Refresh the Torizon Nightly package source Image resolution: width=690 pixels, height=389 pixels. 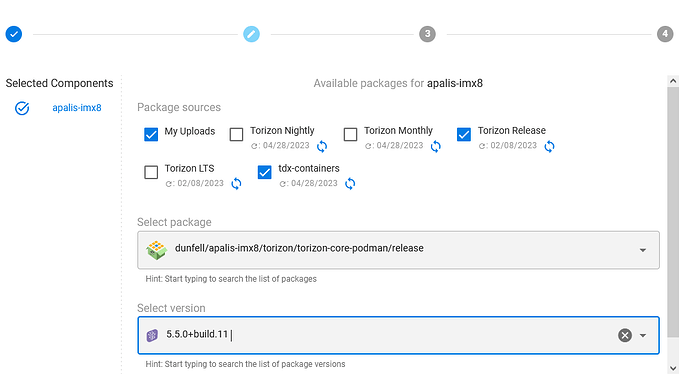(x=322, y=147)
